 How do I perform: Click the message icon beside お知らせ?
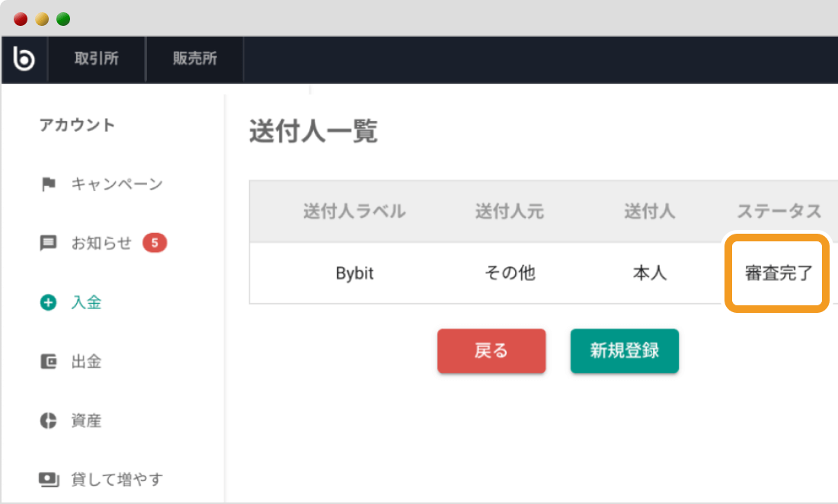(x=48, y=244)
